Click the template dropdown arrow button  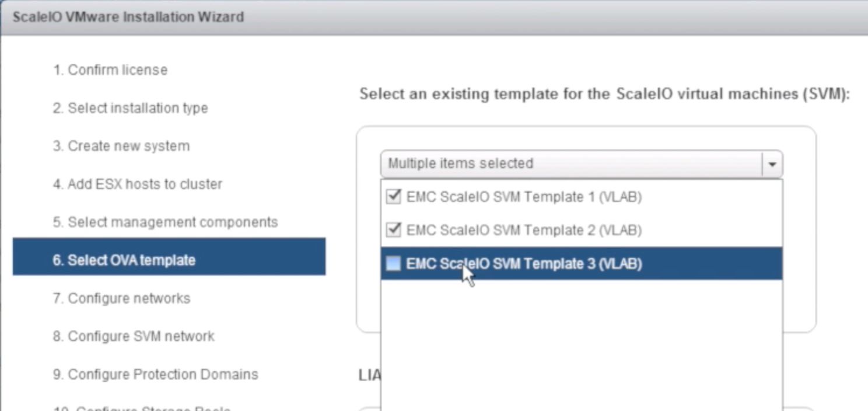click(x=772, y=165)
